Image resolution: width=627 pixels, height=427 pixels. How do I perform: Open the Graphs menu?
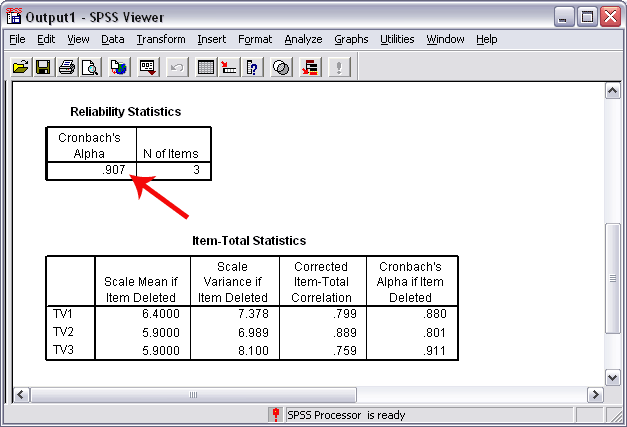351,39
